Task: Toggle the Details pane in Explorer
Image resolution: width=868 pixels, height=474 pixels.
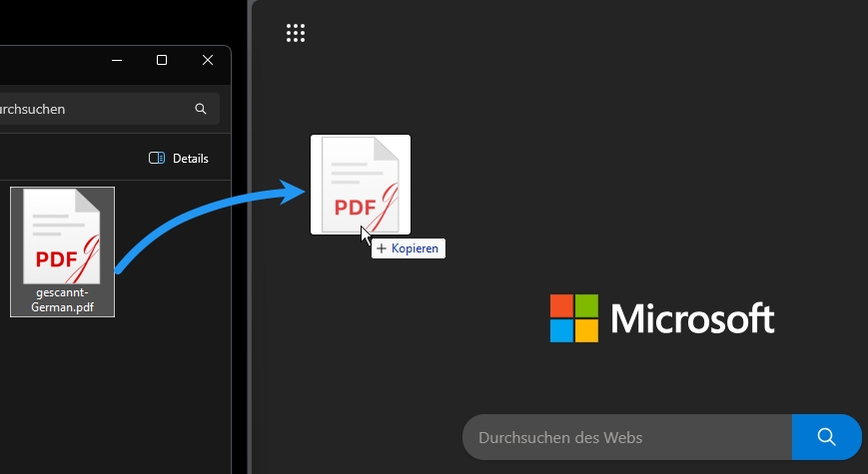Action: click(x=179, y=159)
